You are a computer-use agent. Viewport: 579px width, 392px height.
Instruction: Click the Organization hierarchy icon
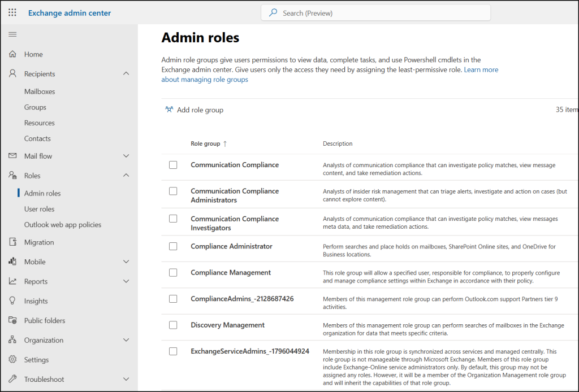tap(12, 339)
